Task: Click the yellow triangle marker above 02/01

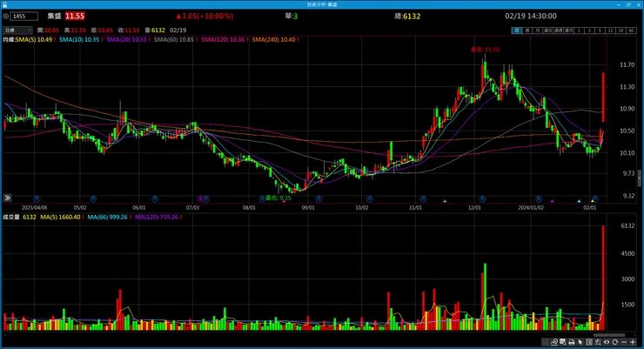Action: click(x=593, y=201)
